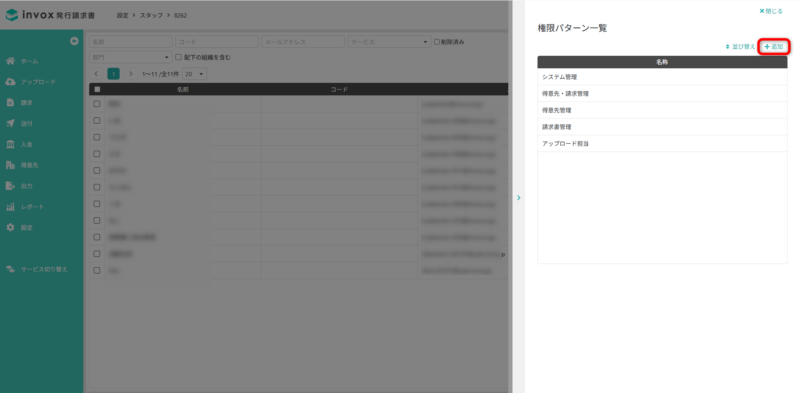The width and height of the screenshot is (800, 393).
Task: Focus the メールアドレス search field
Action: (x=303, y=42)
